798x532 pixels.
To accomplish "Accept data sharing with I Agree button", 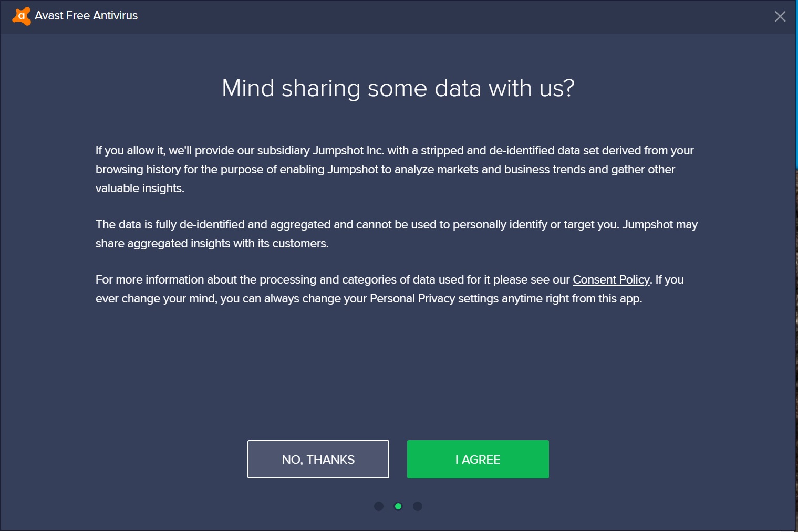I will point(478,460).
